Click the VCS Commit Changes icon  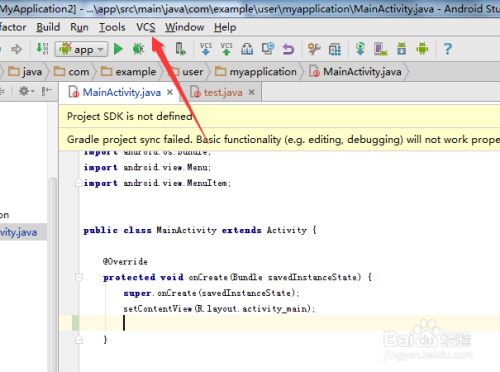click(x=226, y=49)
